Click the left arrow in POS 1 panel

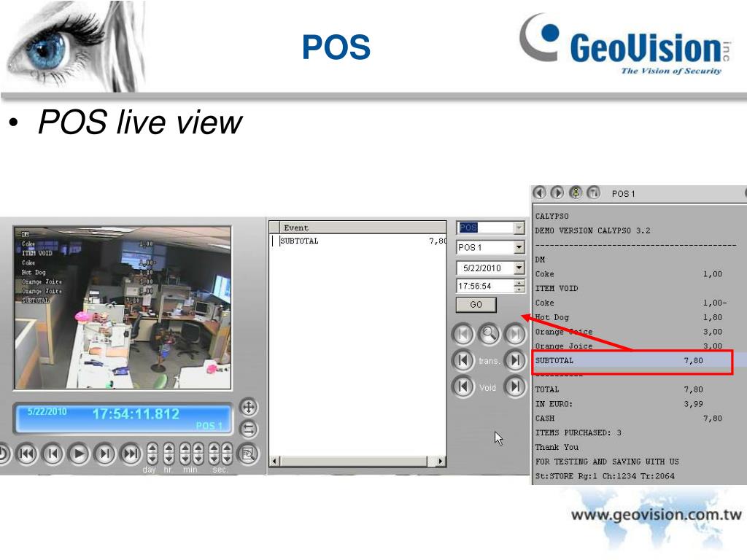click(540, 192)
